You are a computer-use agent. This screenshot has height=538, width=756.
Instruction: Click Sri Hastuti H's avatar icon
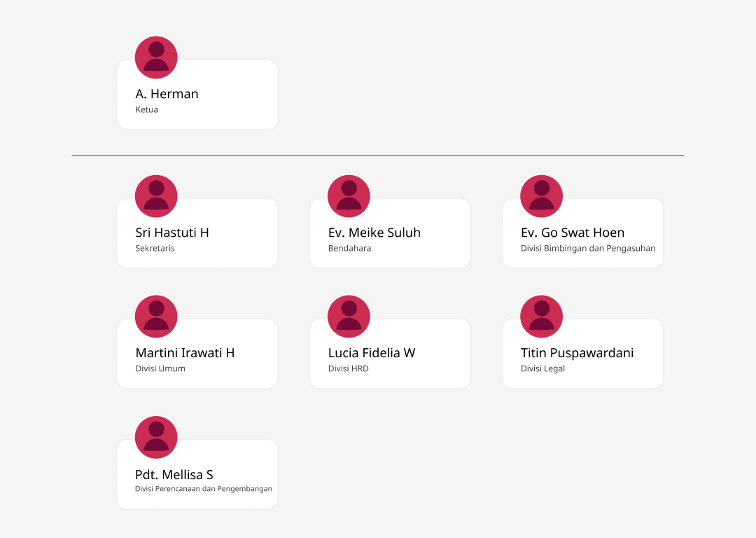pyautogui.click(x=156, y=196)
